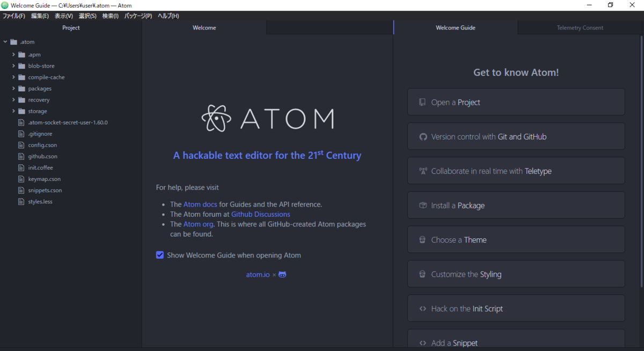Expand the packages folder chevron
Screen dimensions: 644x351
pos(13,89)
